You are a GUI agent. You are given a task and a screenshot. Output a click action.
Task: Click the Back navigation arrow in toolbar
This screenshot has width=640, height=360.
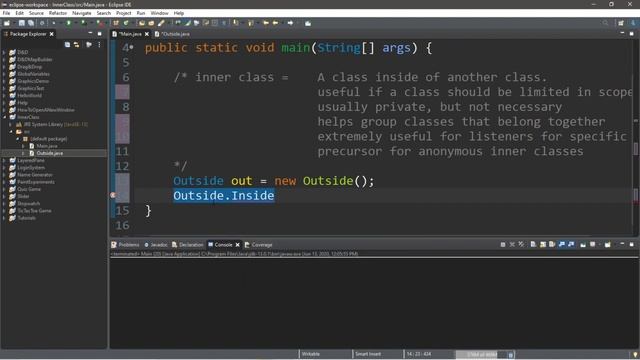[276, 23]
